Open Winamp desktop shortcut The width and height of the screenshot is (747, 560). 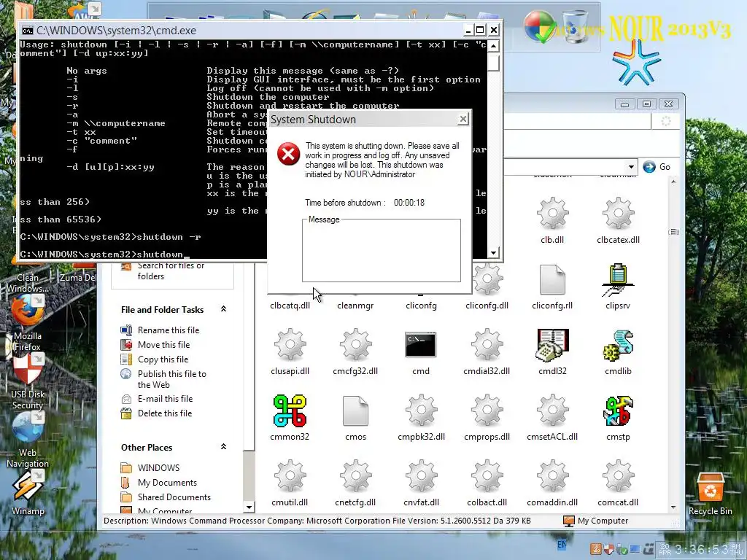click(27, 493)
